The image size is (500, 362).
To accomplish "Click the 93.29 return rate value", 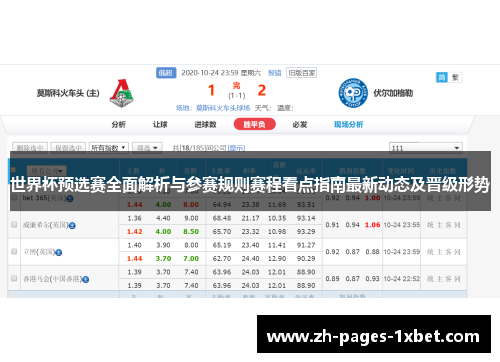I will (x=306, y=232).
